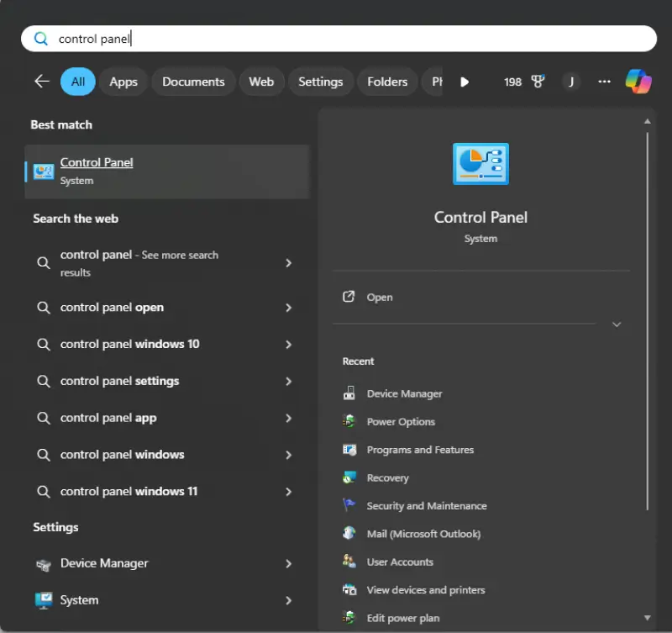Screen dimensions: 672x633
Task: Click the rewards trophy icon
Action: pyautogui.click(x=538, y=81)
